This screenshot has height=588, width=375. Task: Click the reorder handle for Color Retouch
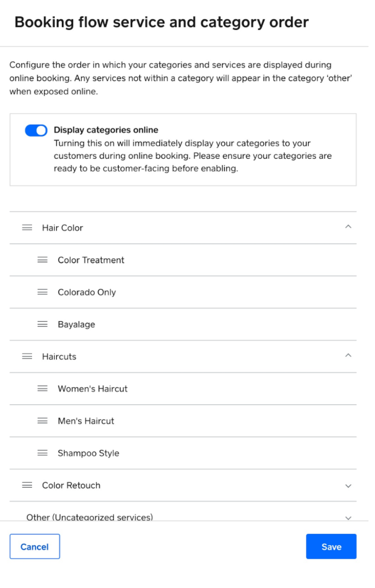(x=27, y=486)
